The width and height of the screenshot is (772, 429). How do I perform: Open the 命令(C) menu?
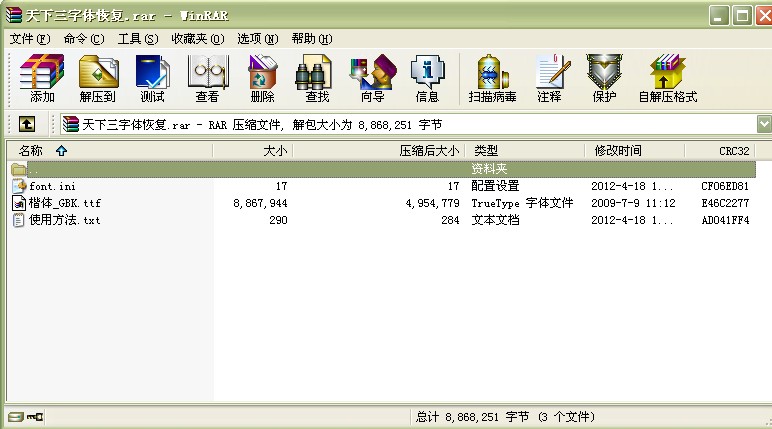pyautogui.click(x=84, y=38)
